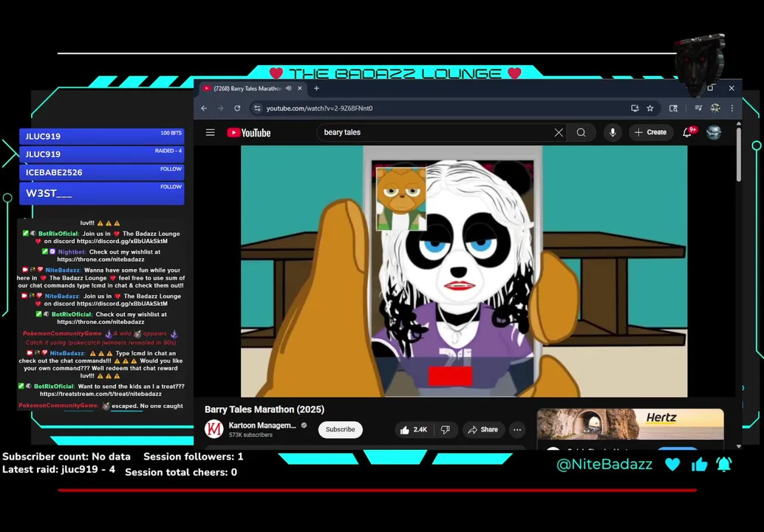
Task: Open more actions three-dot button under video
Action: [x=517, y=430]
